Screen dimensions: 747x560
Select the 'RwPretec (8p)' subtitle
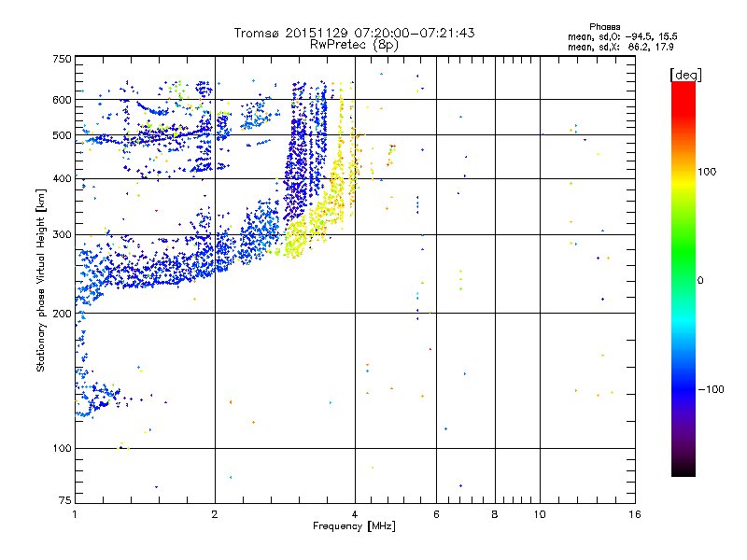354,45
